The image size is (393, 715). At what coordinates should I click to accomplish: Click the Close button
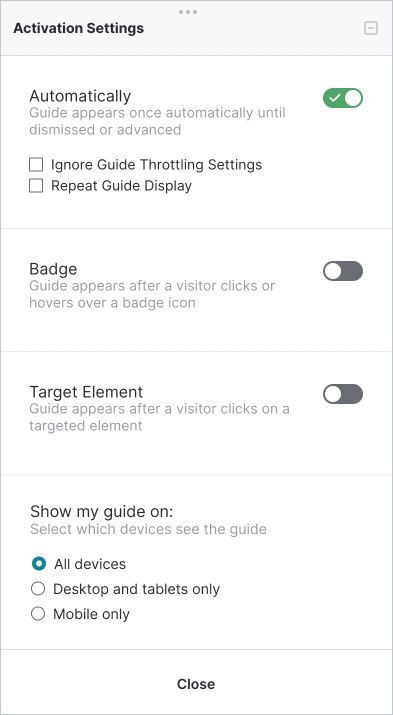196,684
